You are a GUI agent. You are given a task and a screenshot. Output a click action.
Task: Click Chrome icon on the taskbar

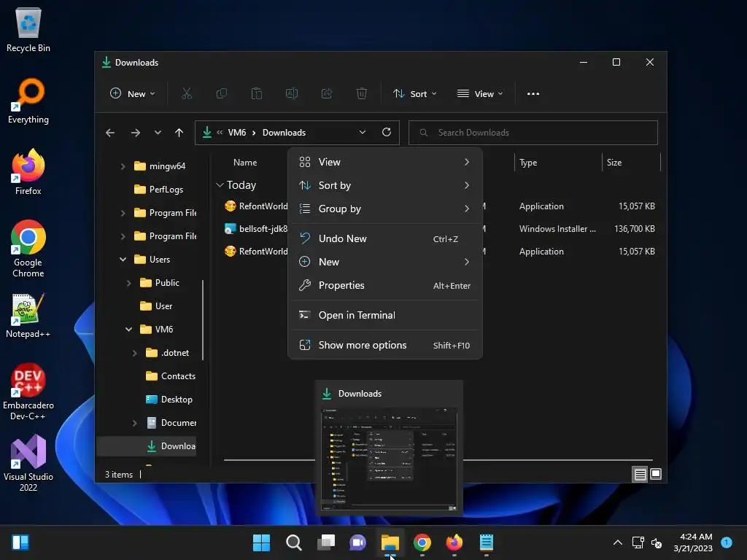(x=422, y=542)
